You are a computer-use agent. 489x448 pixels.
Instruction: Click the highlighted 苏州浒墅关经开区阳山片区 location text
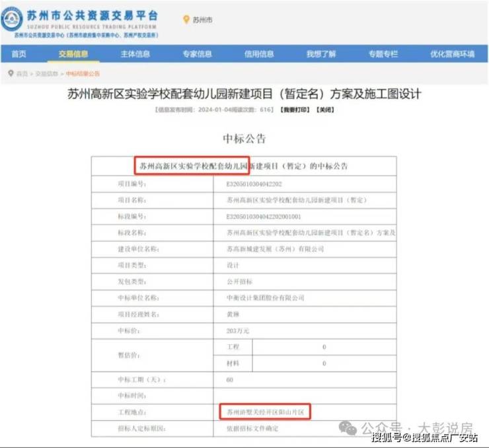pos(264,412)
